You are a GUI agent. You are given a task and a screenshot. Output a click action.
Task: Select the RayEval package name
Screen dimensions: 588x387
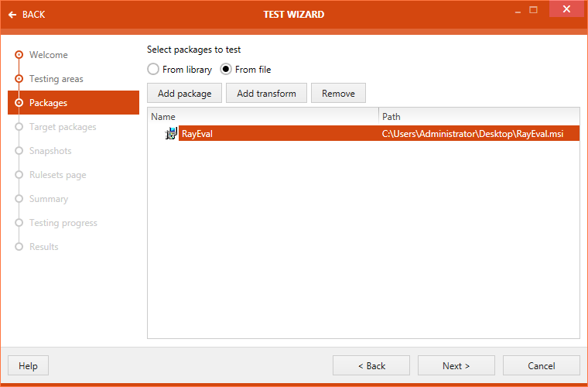(x=197, y=133)
